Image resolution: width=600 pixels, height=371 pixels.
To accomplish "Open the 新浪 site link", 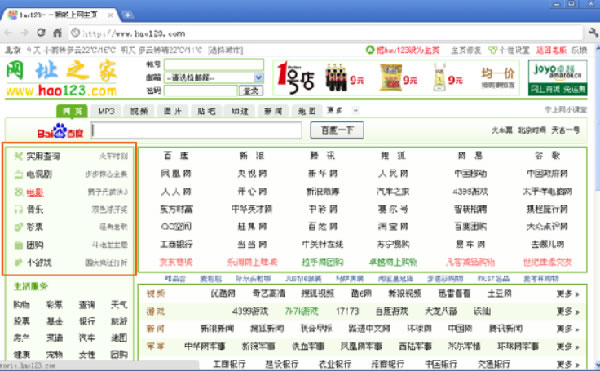I will click(252, 156).
